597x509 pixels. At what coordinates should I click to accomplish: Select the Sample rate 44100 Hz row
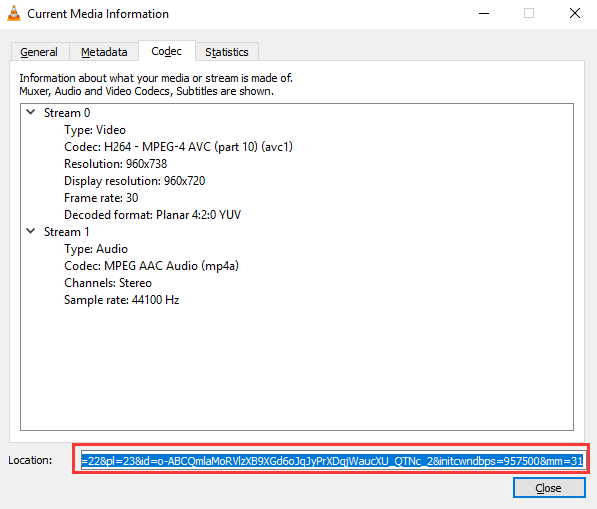(121, 300)
